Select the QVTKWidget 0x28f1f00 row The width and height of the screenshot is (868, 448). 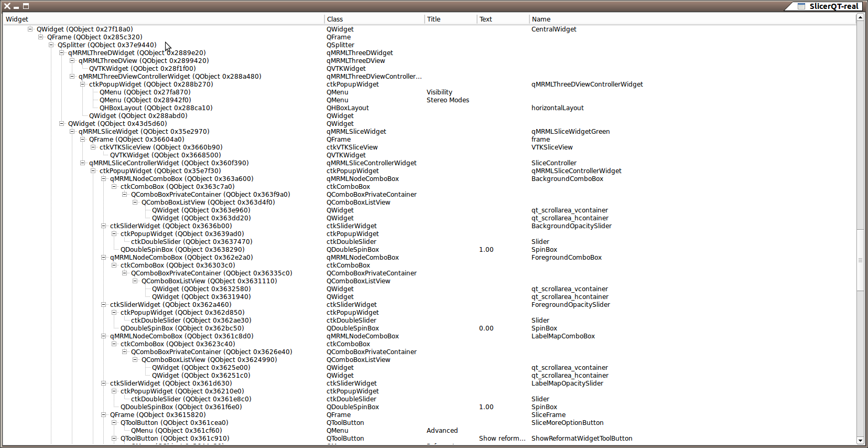pos(142,69)
